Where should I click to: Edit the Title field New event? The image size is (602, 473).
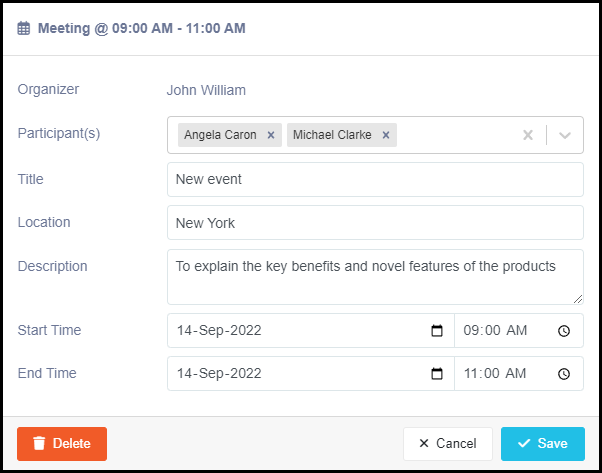pyautogui.click(x=375, y=179)
